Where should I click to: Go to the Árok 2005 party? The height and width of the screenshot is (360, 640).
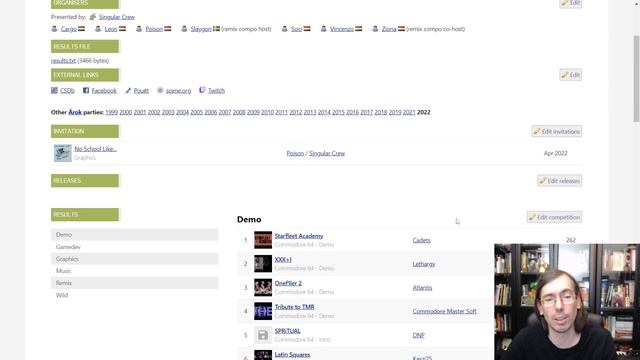[x=196, y=112]
